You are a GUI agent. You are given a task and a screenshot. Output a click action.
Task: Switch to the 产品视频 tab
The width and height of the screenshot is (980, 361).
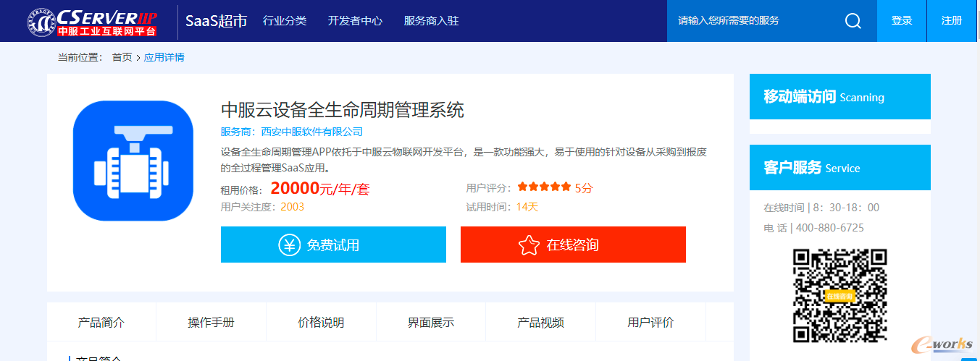[x=540, y=322]
